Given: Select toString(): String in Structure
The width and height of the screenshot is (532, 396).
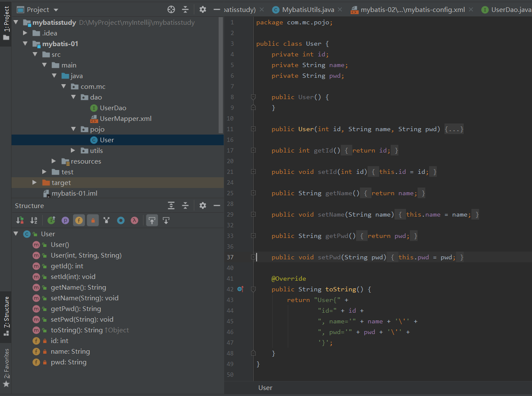Looking at the screenshot, I should tap(77, 330).
